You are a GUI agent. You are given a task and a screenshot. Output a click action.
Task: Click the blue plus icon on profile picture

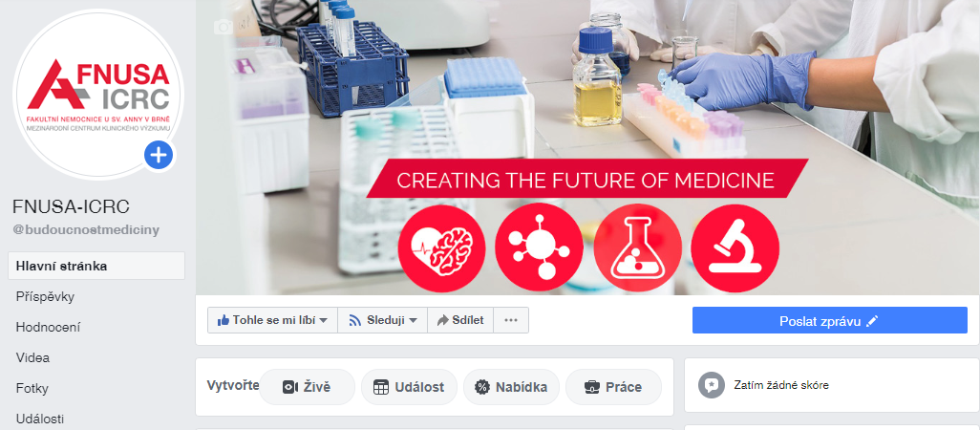coord(159,155)
